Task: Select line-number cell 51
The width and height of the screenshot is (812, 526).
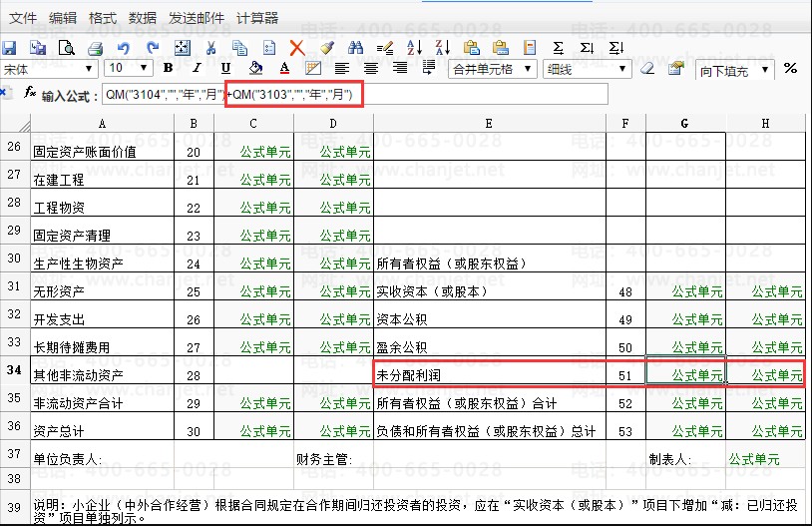Action: point(625,370)
